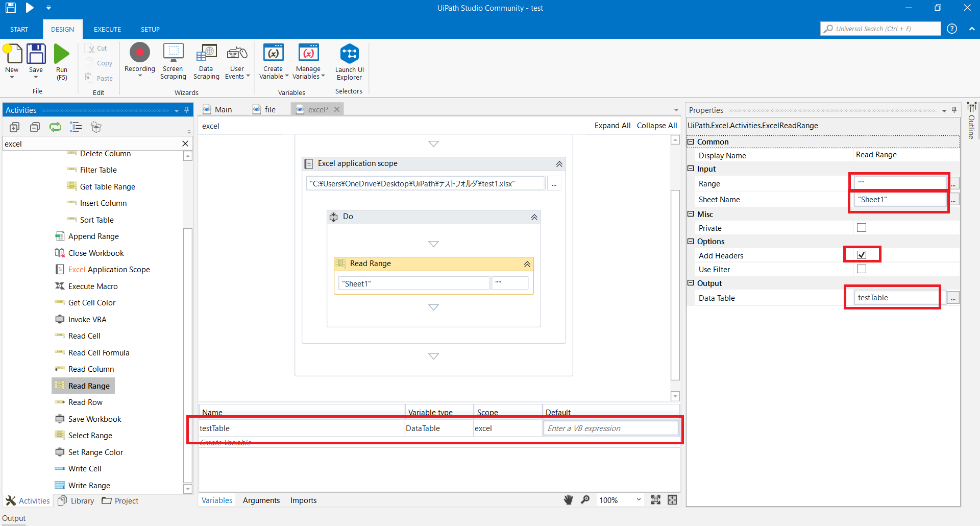
Task: Click the refresh activities icon
Action: tap(55, 127)
